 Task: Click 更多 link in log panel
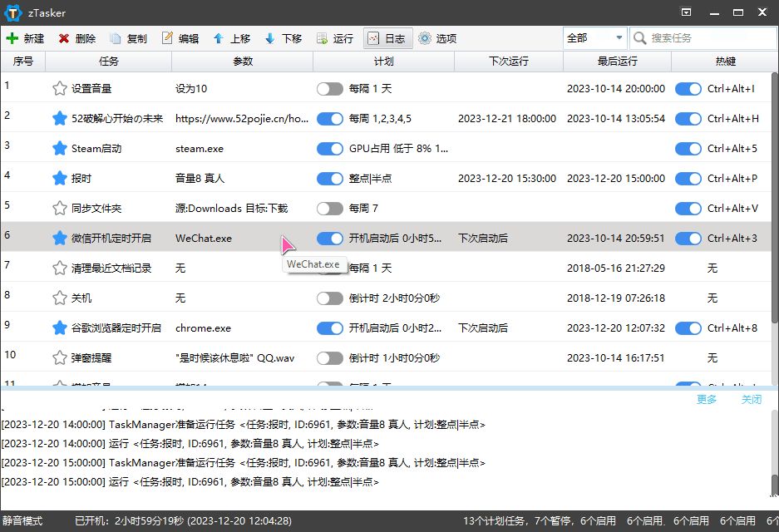coord(707,400)
